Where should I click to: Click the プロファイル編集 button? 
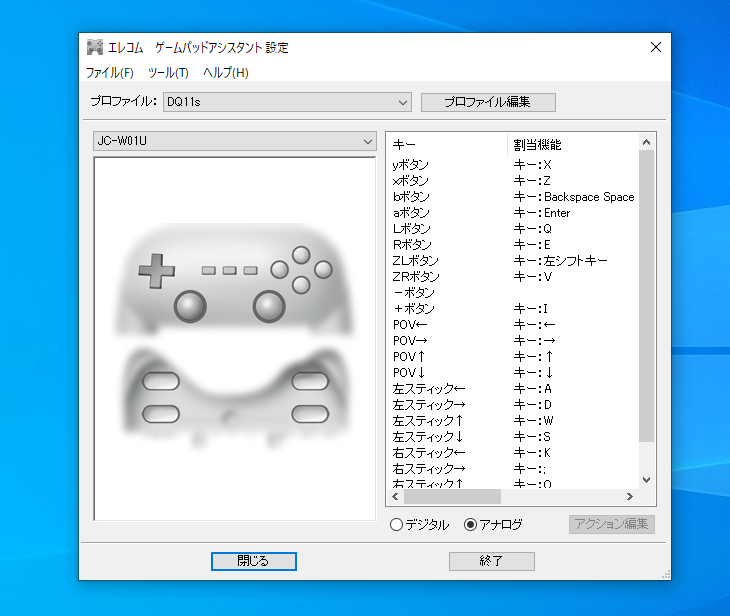(488, 102)
